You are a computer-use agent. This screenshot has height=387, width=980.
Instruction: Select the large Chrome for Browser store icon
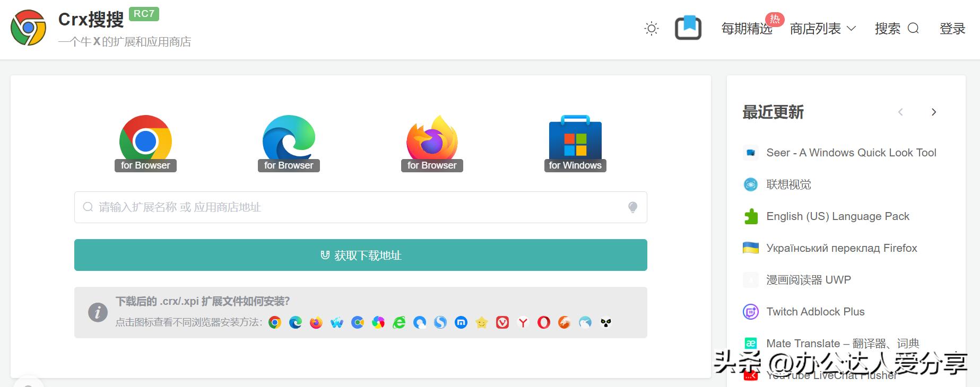click(145, 143)
